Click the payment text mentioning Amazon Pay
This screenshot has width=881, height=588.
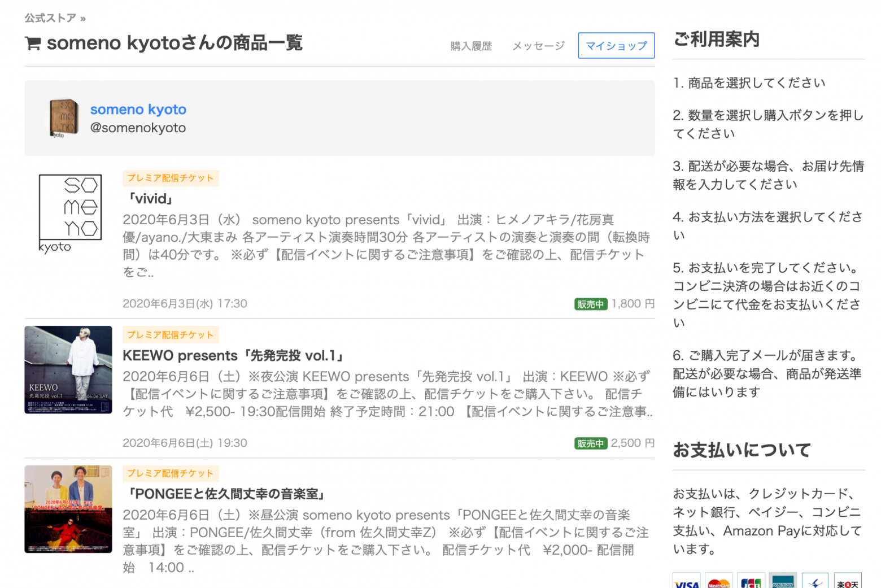[x=767, y=521]
